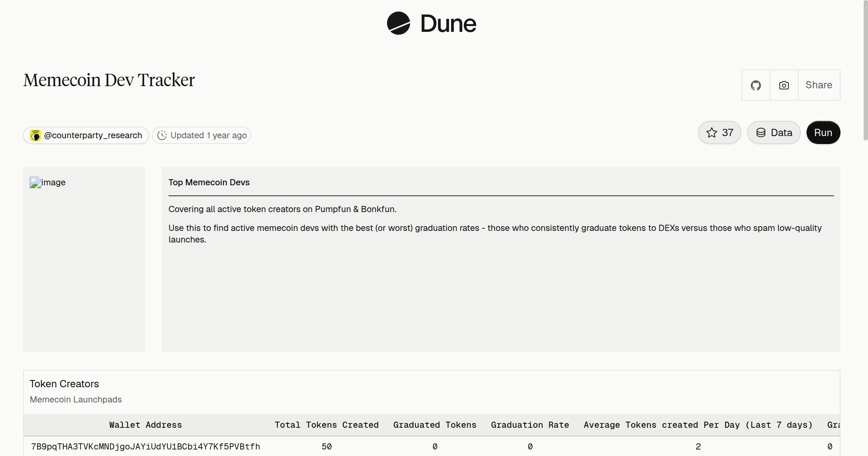Click the value 50 in Total Tokens Created

point(327,447)
